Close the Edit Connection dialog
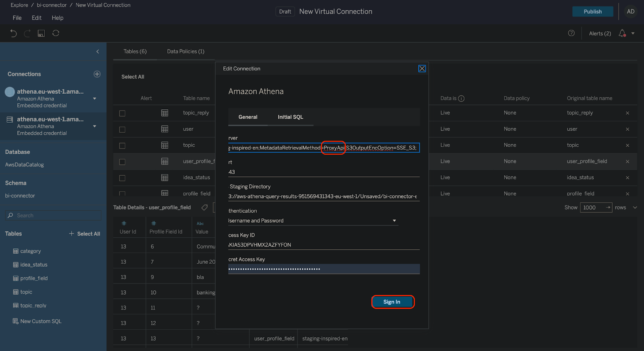 (x=422, y=69)
